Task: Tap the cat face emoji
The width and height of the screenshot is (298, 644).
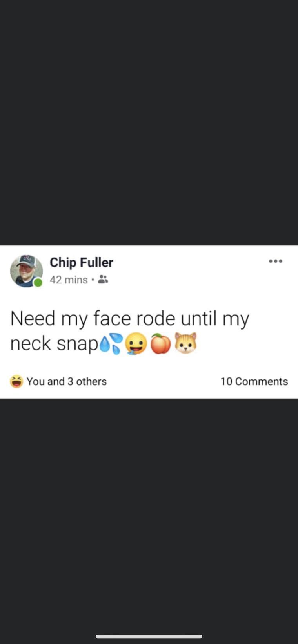Action: (185, 343)
